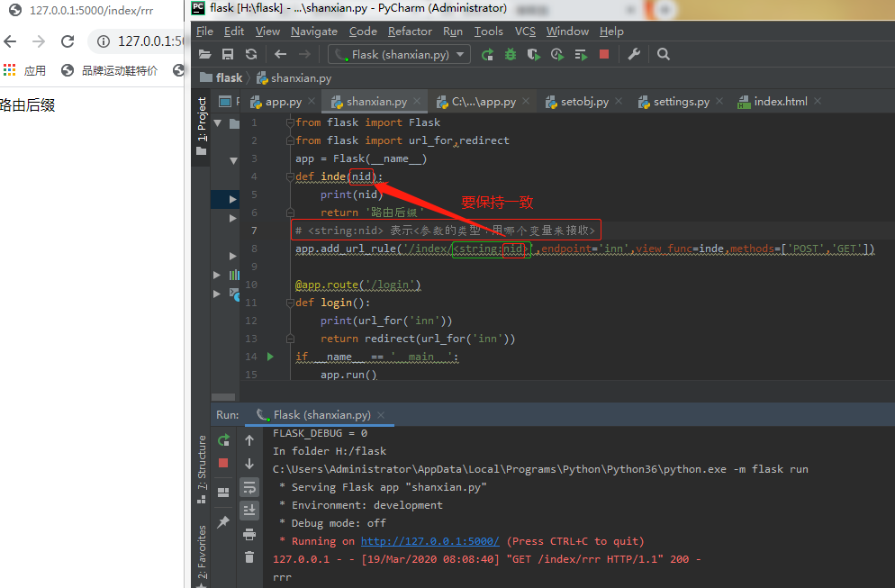Clear console using the trash icon
This screenshot has height=588, width=895.
(249, 556)
